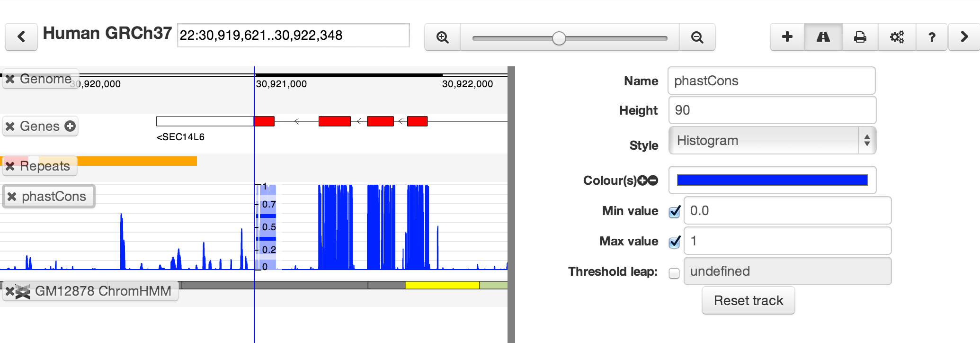Open the Style Histogram dropdown
The height and width of the screenshot is (343, 980).
click(772, 140)
